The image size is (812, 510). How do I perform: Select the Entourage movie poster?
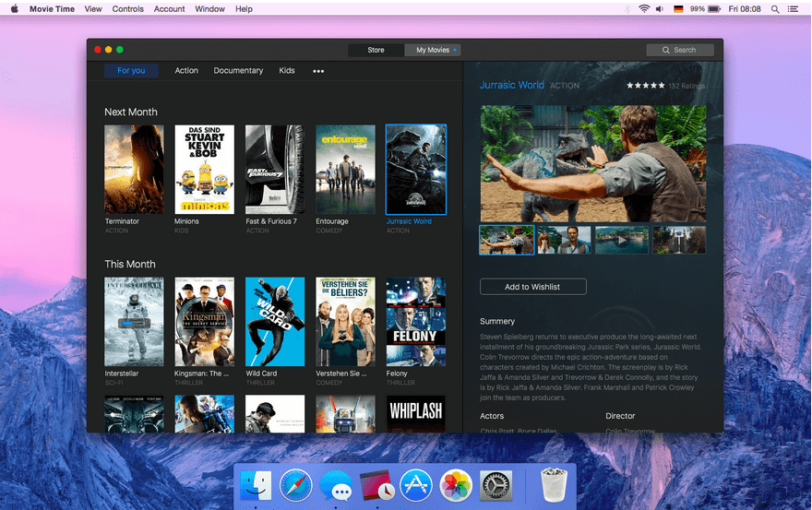point(345,170)
